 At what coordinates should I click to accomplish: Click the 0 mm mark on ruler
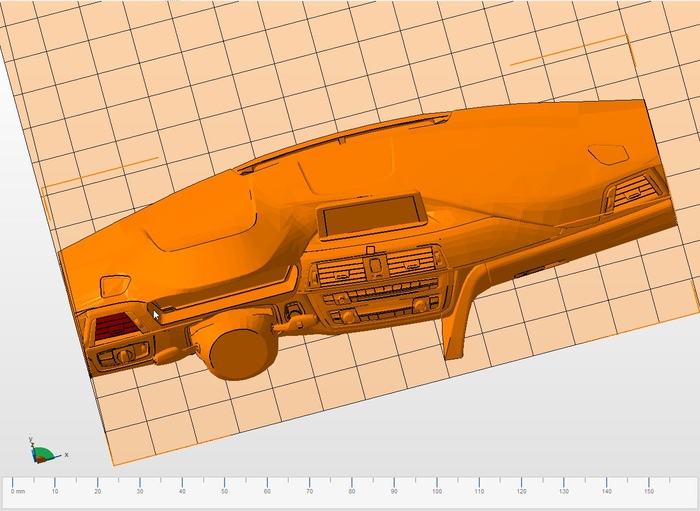(18, 491)
